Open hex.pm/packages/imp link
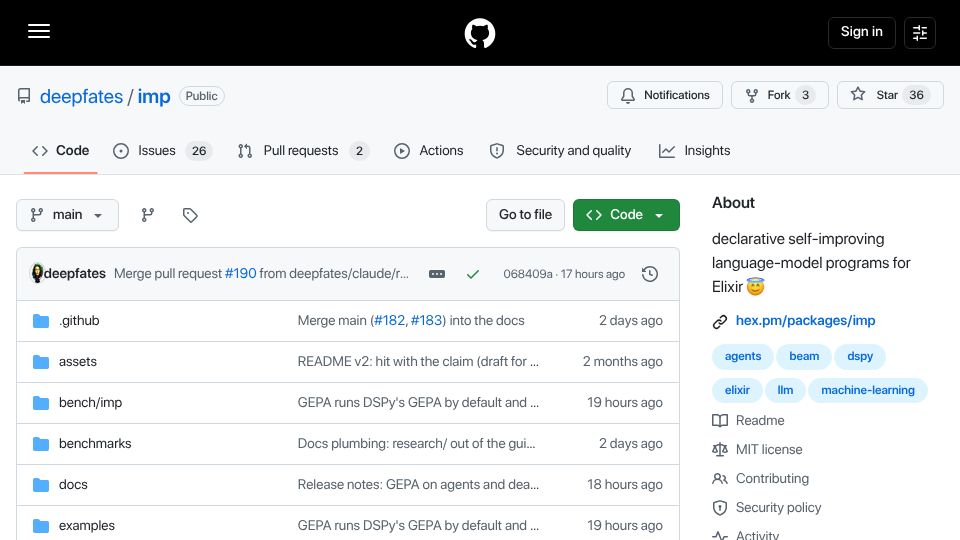 coord(805,321)
